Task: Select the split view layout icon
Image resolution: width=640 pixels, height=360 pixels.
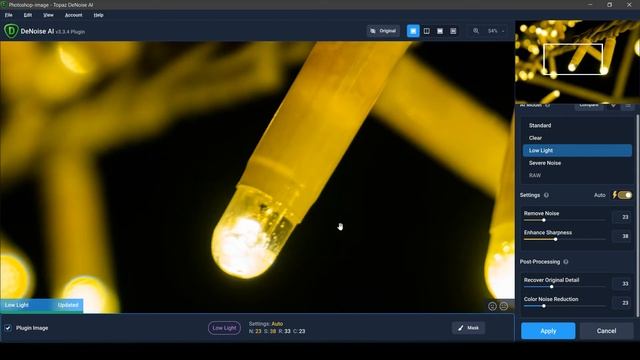Action: click(x=427, y=31)
